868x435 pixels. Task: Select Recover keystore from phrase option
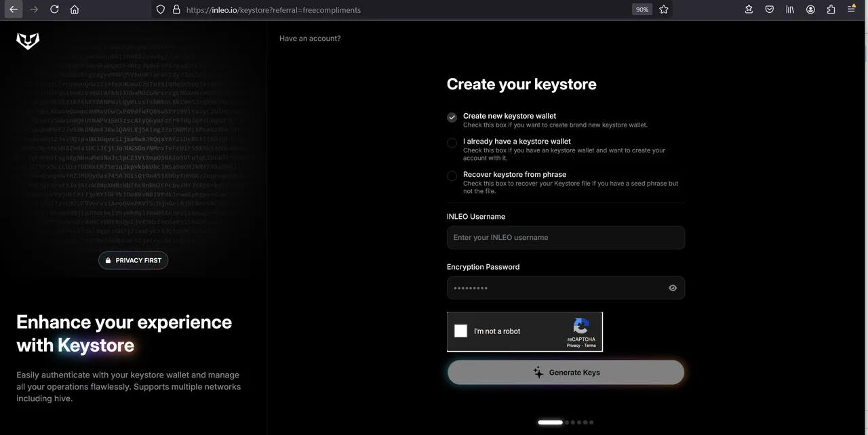pos(452,176)
